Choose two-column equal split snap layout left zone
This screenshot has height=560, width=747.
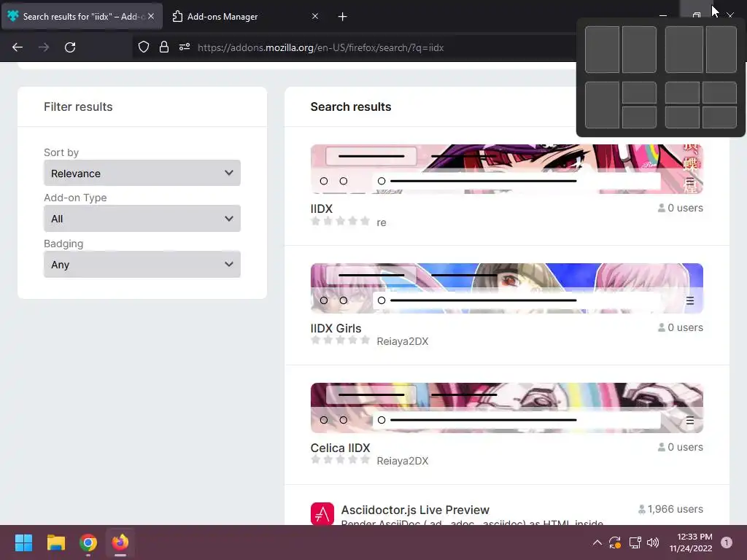coord(602,50)
